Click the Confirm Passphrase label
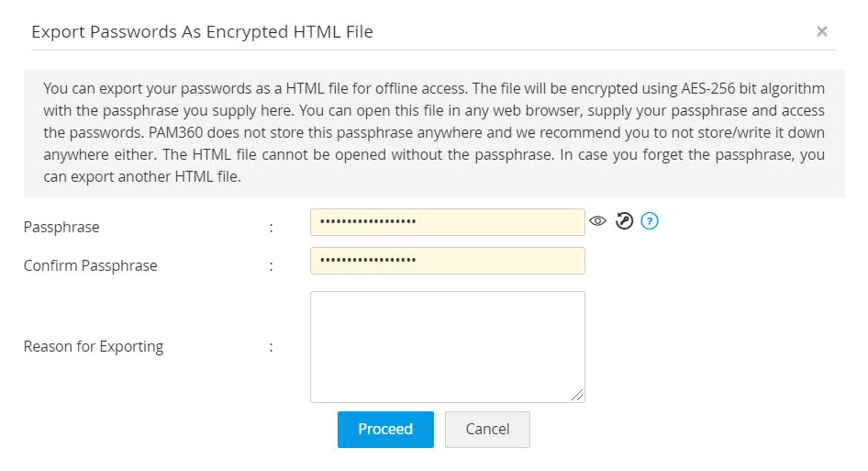The width and height of the screenshot is (868, 471). coord(90,265)
